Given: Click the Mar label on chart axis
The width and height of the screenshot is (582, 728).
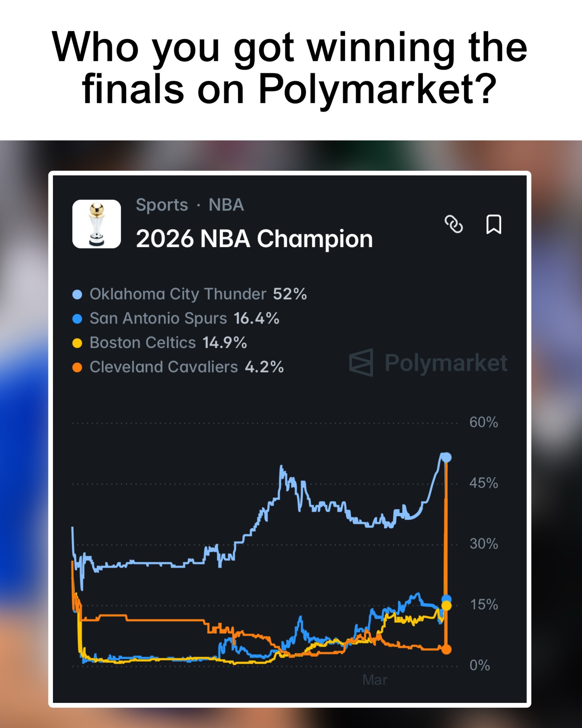Looking at the screenshot, I should point(375,680).
